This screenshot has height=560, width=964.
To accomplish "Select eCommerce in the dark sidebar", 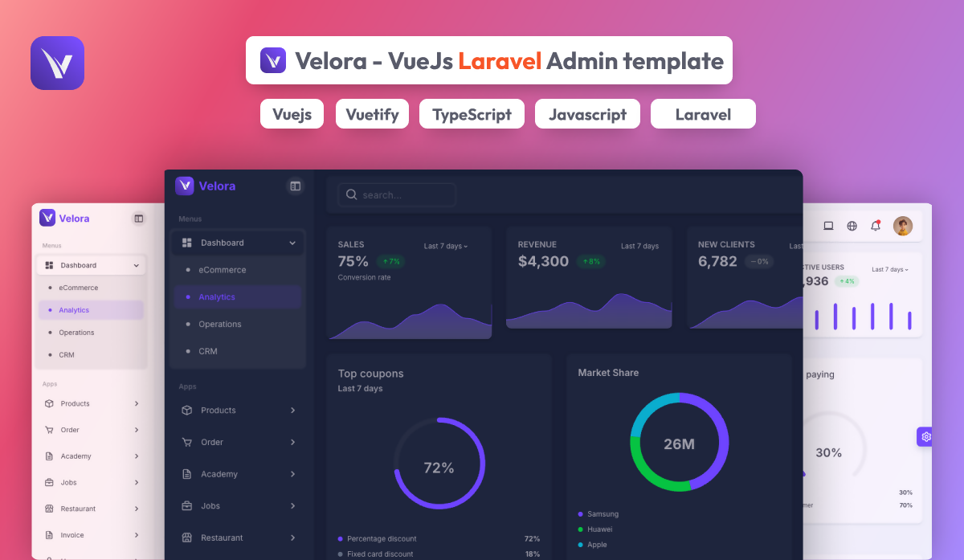I will point(223,270).
